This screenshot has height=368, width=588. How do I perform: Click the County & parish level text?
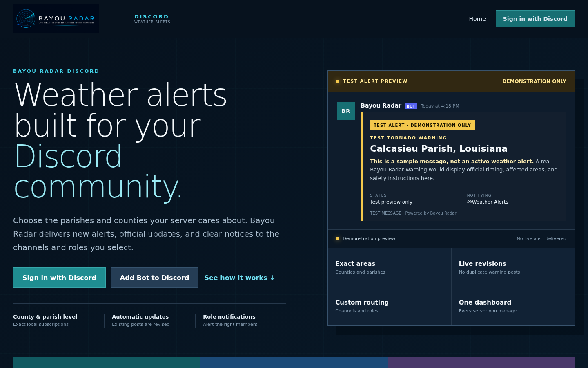click(45, 317)
